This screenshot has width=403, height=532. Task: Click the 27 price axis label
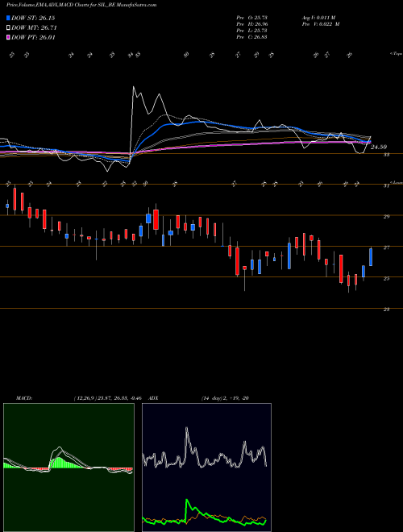386,247
